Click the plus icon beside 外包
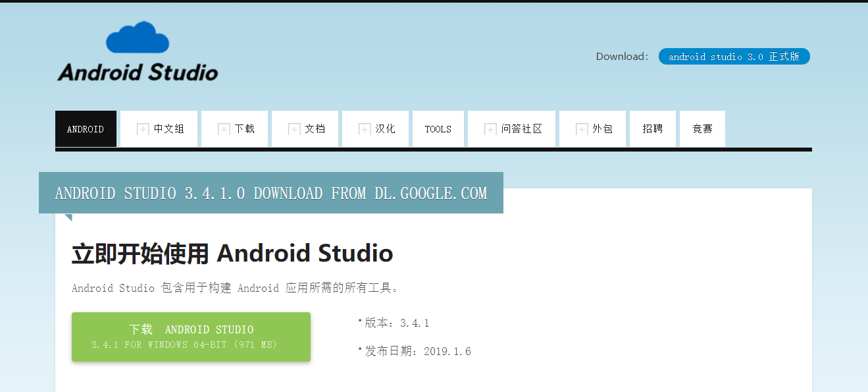The height and width of the screenshot is (392, 868). point(580,128)
